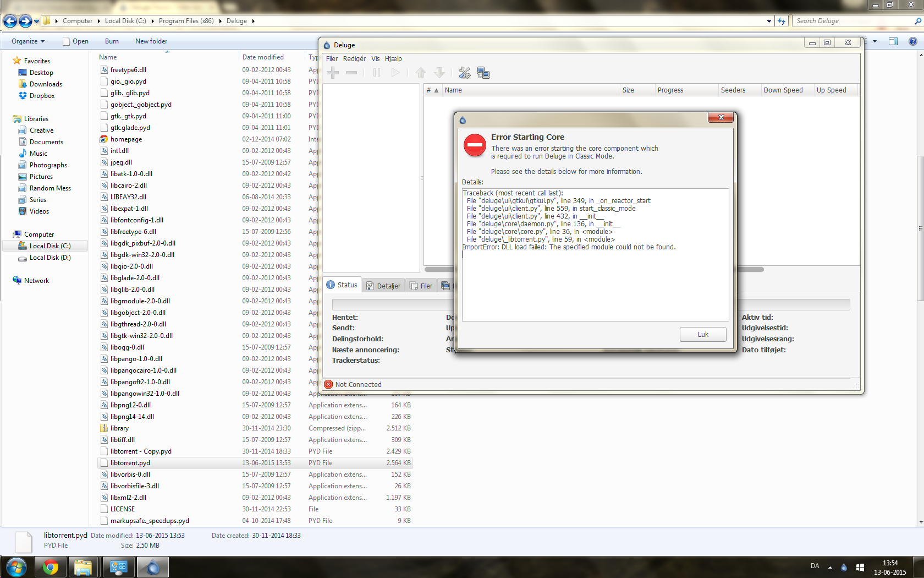924x578 pixels.
Task: Select the library compressed folder file
Action: click(x=119, y=428)
